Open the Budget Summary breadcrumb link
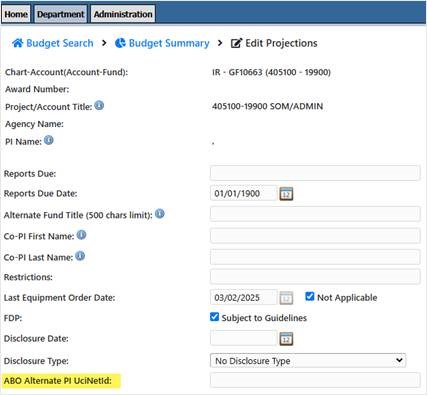Screen dimensions: 427x395 pyautogui.click(x=169, y=43)
